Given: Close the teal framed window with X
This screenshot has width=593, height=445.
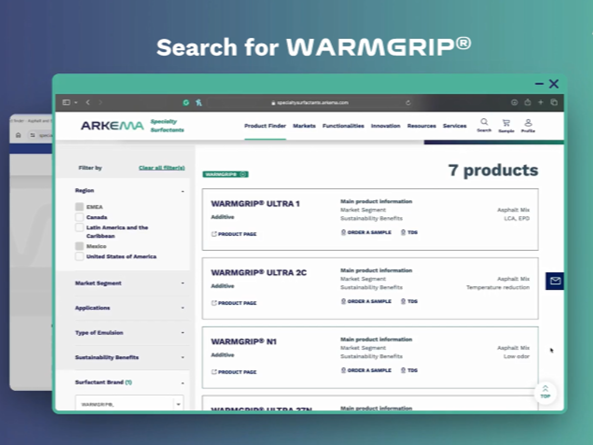Looking at the screenshot, I should point(554,84).
